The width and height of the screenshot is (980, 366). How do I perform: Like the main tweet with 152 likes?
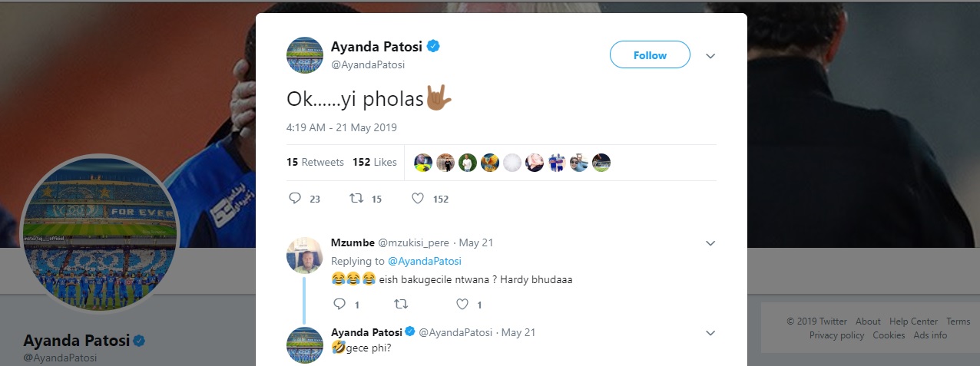tap(418, 199)
